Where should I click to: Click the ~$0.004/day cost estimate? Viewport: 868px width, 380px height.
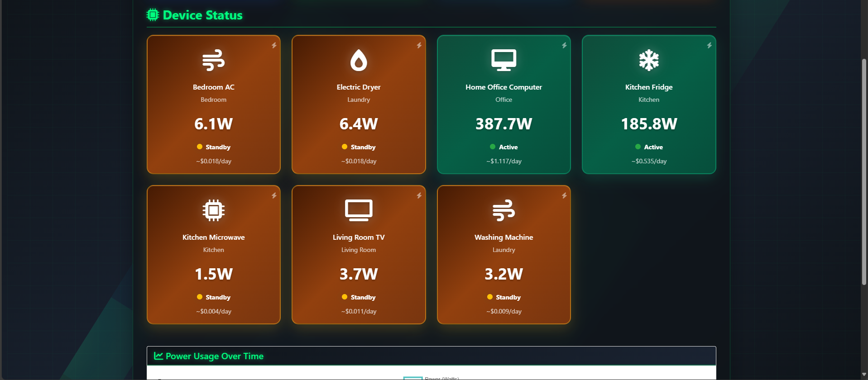coord(213,311)
